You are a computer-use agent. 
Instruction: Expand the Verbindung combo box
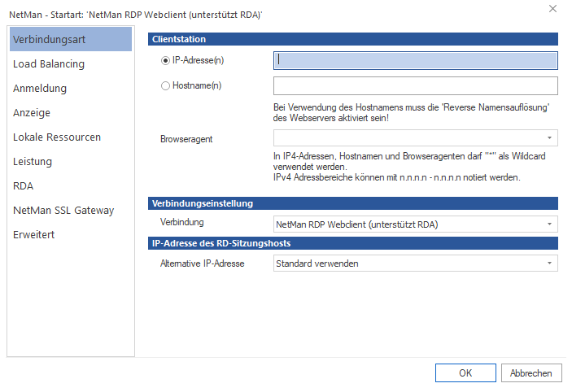pyautogui.click(x=415, y=224)
